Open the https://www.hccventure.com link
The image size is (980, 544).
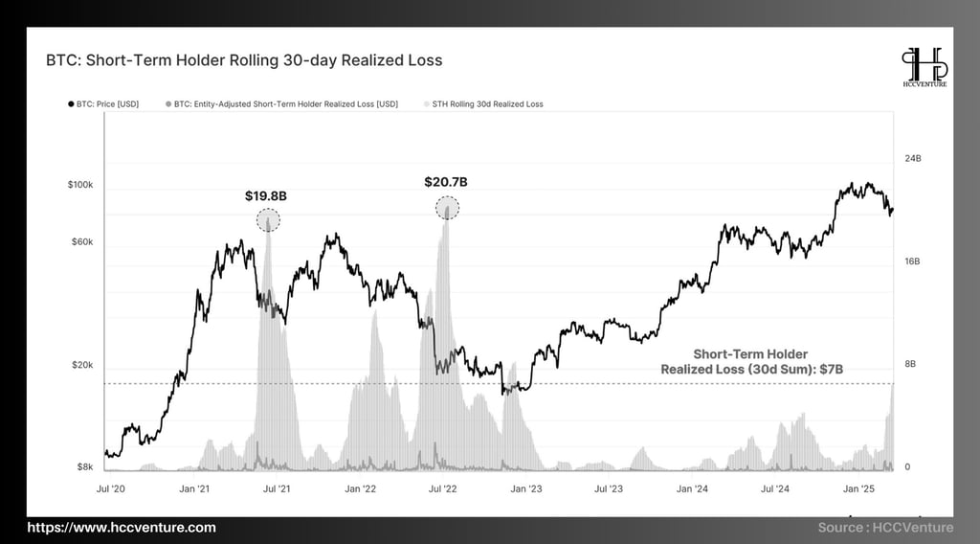pos(122,527)
